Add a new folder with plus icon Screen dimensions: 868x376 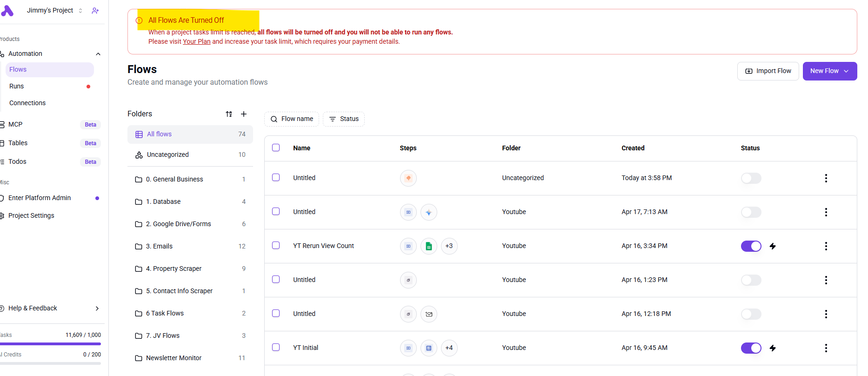click(244, 114)
